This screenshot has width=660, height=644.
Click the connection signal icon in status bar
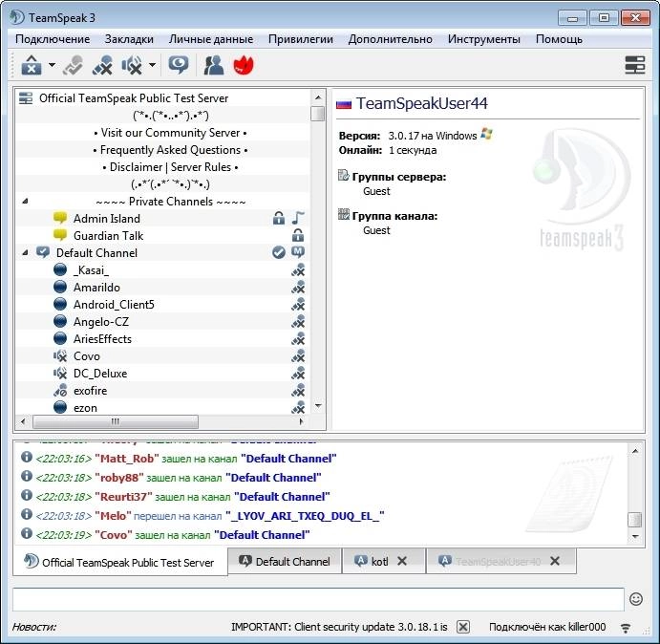pos(626,628)
